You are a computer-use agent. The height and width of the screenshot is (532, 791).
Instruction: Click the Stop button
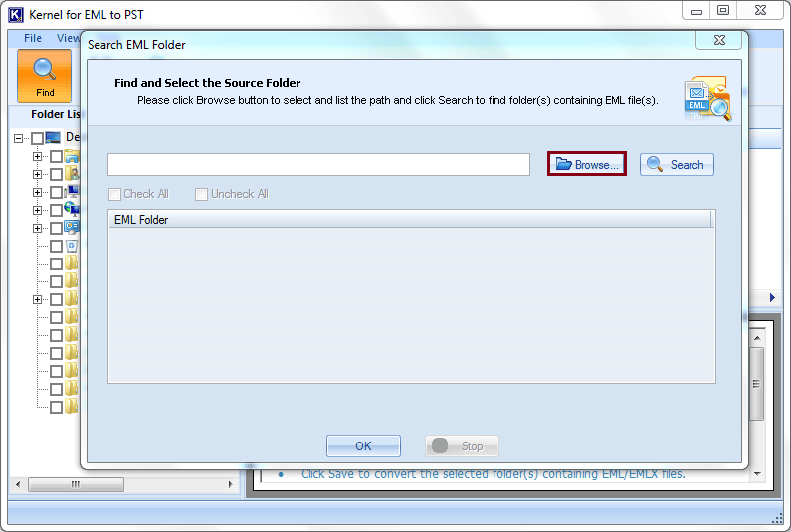click(x=462, y=445)
